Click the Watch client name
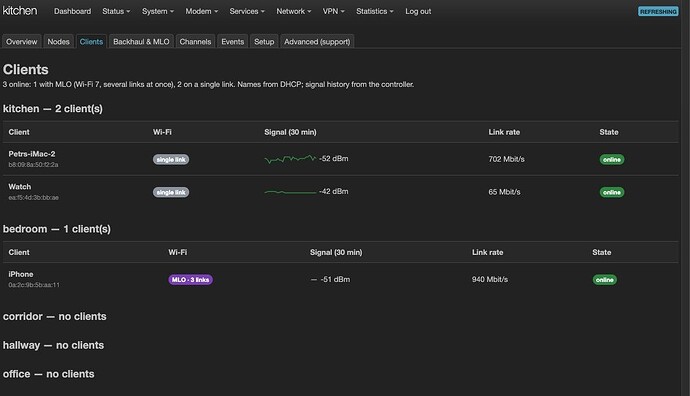 coord(20,187)
